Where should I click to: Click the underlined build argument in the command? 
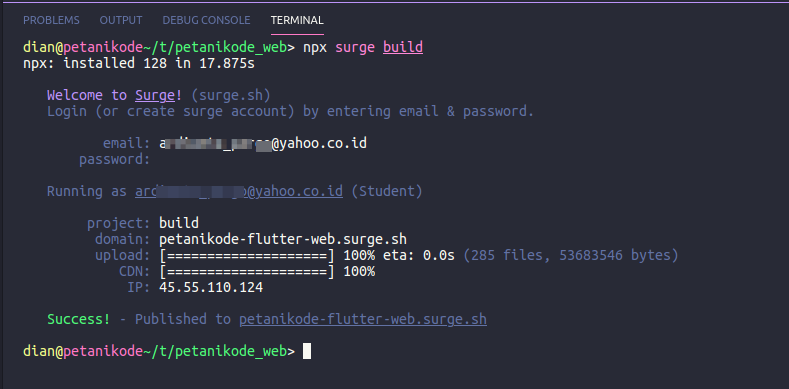click(x=403, y=48)
